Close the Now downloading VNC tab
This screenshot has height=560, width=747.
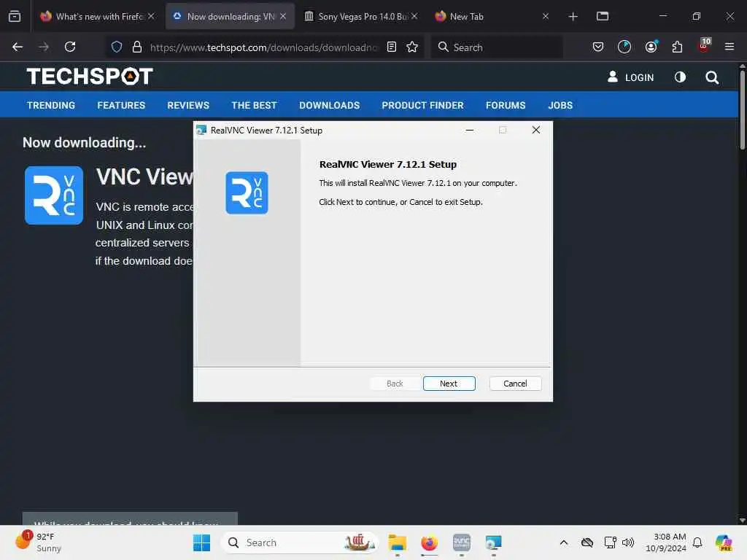(283, 16)
